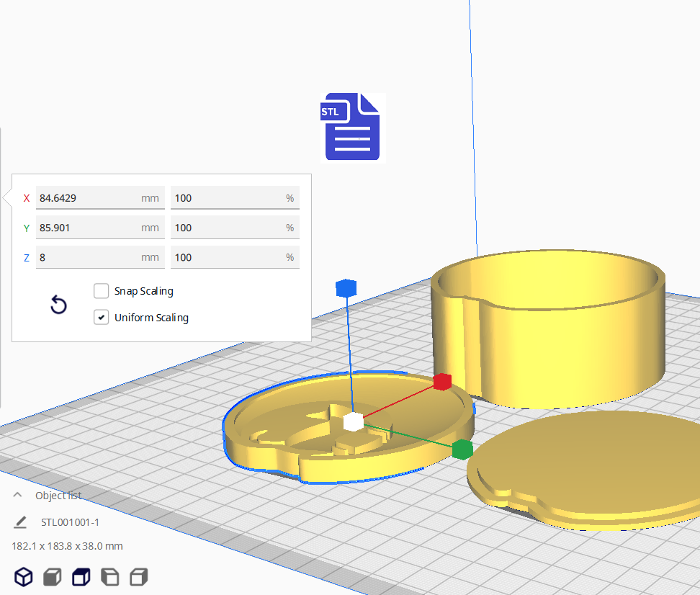Click the red X-axis scale handle

(442, 381)
